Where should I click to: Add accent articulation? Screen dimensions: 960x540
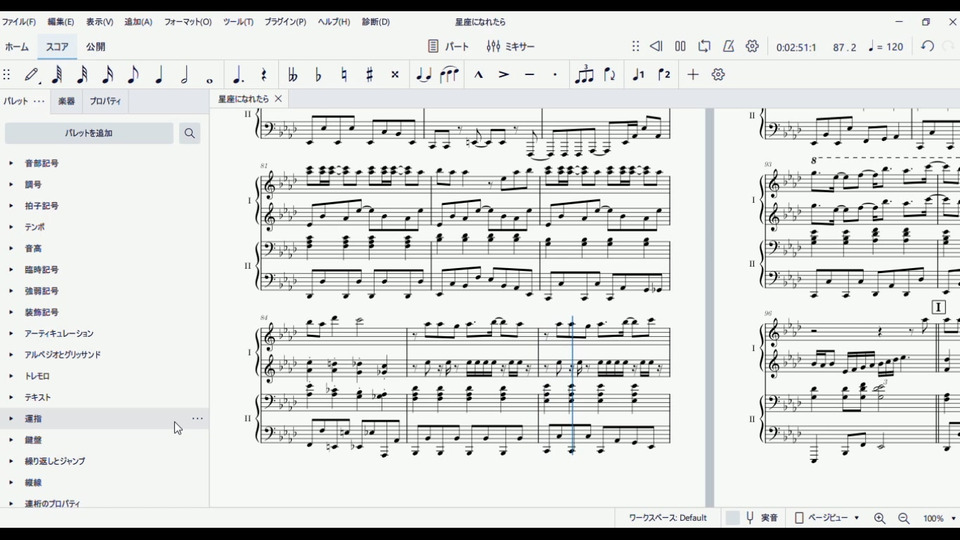pyautogui.click(x=503, y=75)
